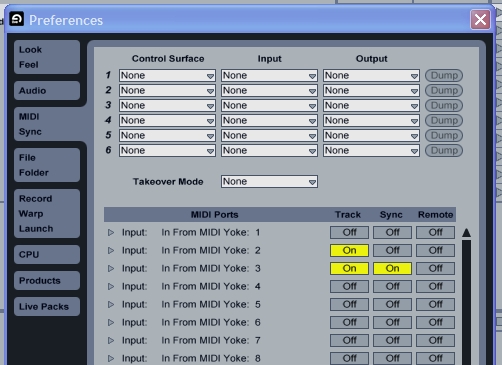Open the File Folder tab
The width and height of the screenshot is (502, 365).
tap(47, 165)
